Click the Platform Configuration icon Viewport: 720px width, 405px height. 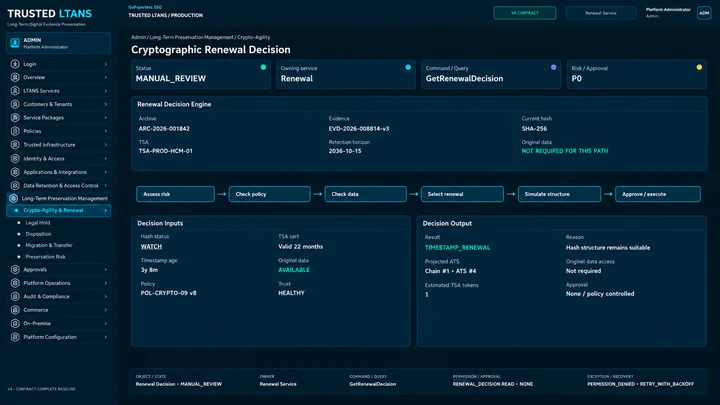(15, 337)
